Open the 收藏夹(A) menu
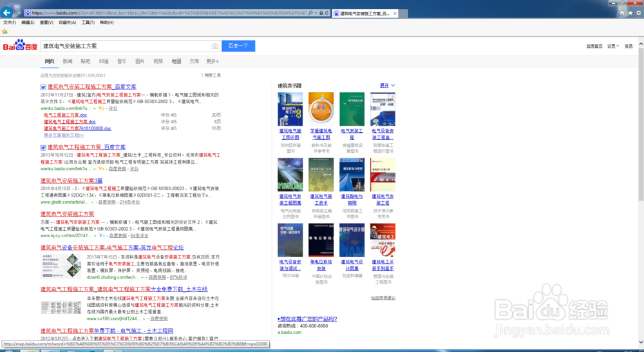644x352 pixels. [68, 23]
